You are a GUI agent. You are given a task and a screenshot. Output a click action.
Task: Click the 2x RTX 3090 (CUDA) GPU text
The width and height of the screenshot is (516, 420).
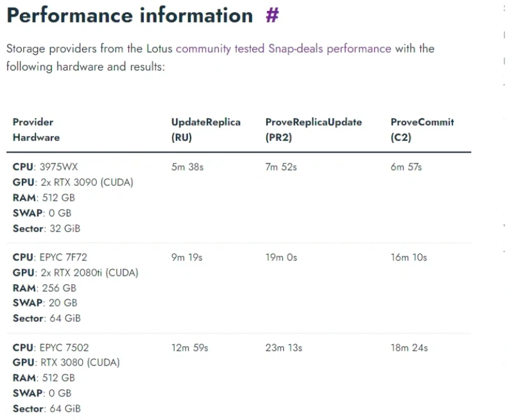point(87,182)
